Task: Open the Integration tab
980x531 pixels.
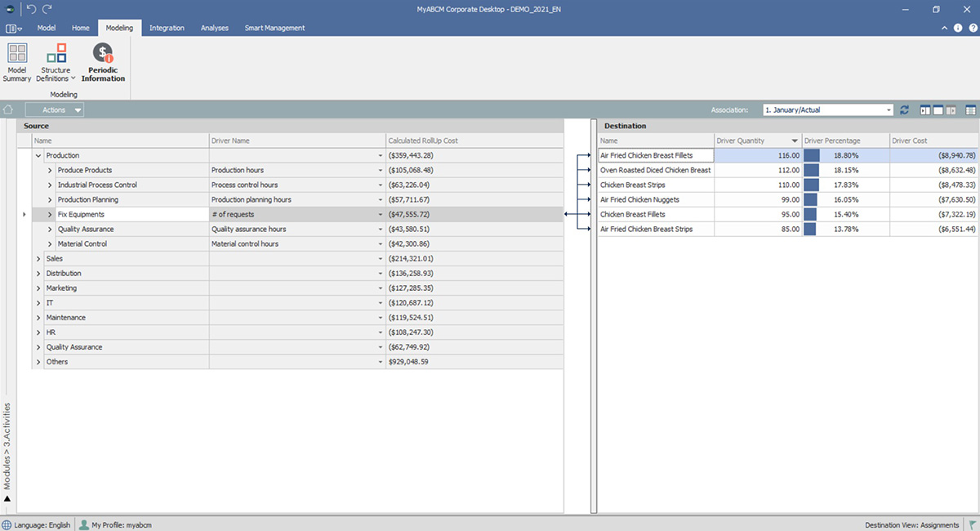Action: click(x=167, y=28)
